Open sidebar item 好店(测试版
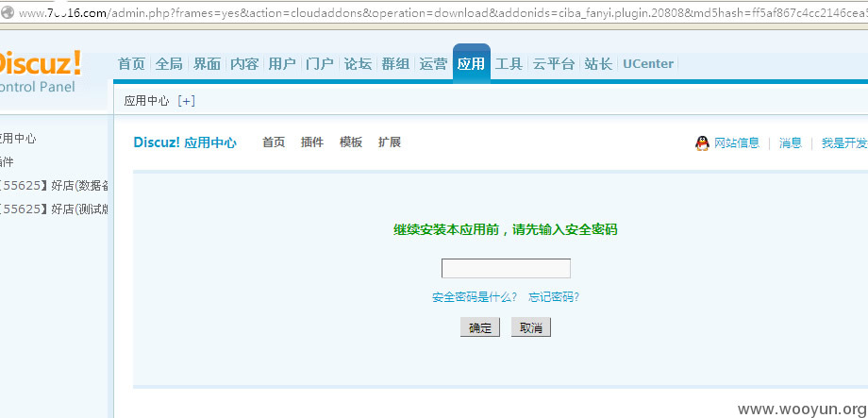The image size is (868, 418). coord(54,209)
